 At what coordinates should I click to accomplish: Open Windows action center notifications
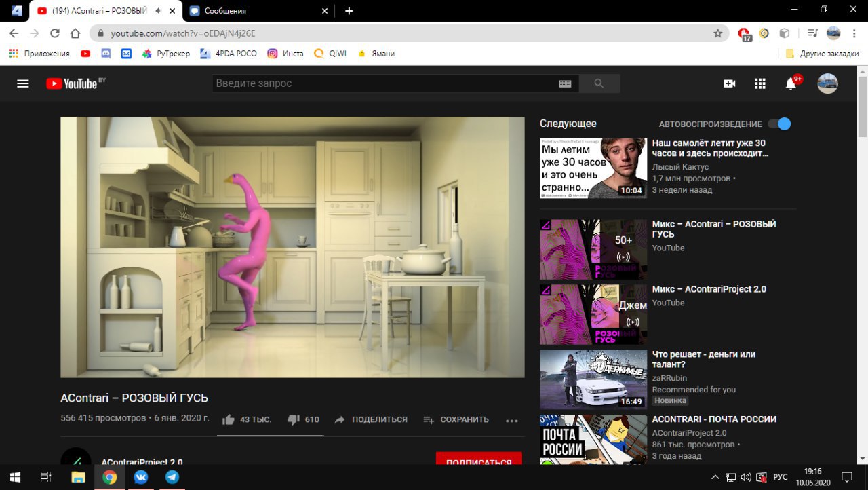(x=846, y=477)
